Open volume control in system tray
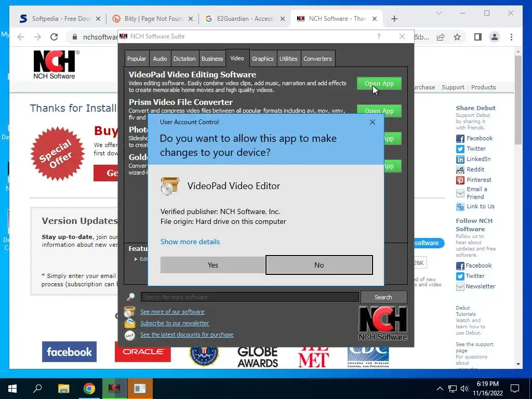This screenshot has width=532, height=399. (465, 389)
